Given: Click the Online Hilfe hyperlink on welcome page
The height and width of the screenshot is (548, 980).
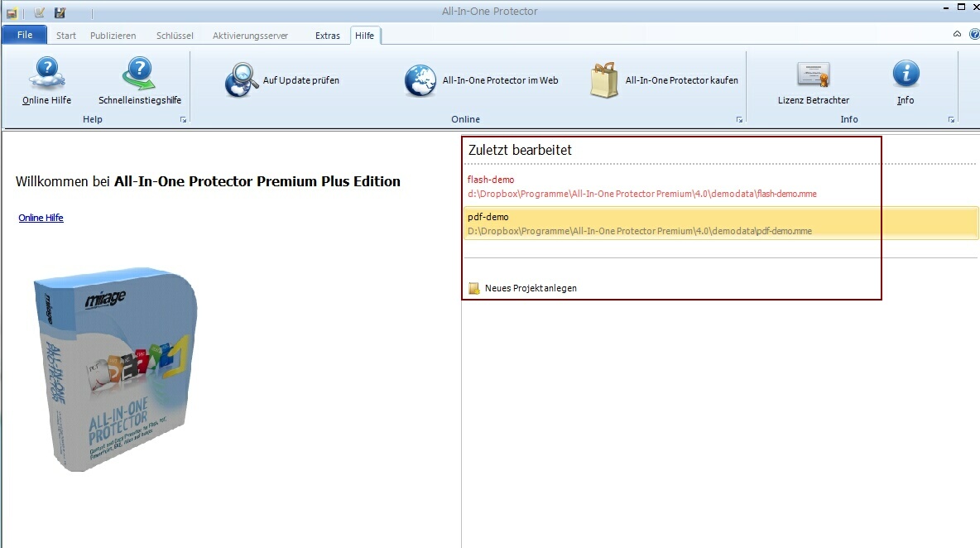Looking at the screenshot, I should [x=41, y=218].
